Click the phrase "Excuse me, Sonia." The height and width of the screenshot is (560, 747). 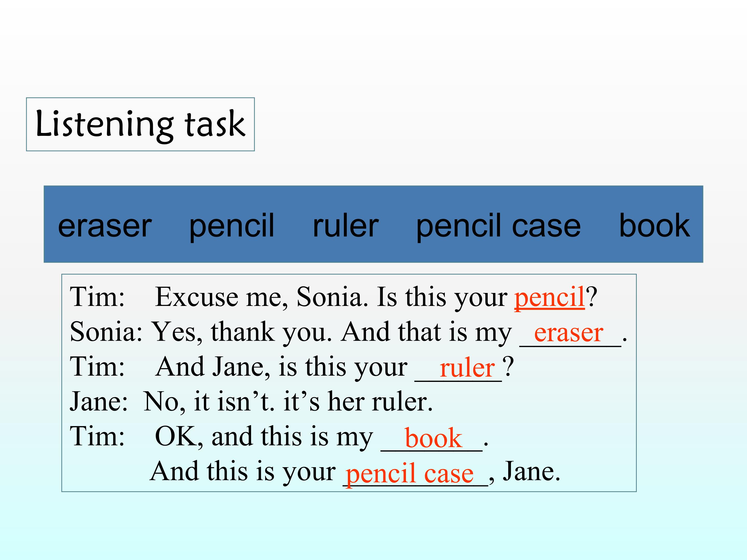(261, 297)
